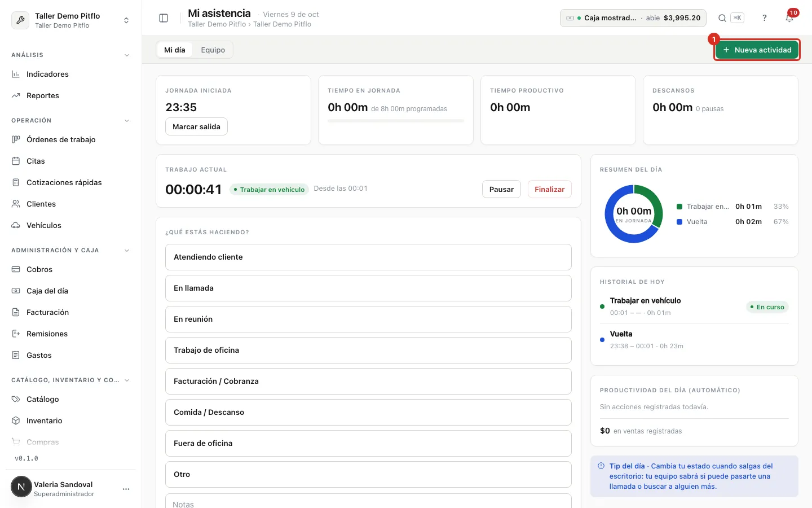Select the Atendiendo cliente activity
Viewport: 812px width, 508px height.
(368, 257)
